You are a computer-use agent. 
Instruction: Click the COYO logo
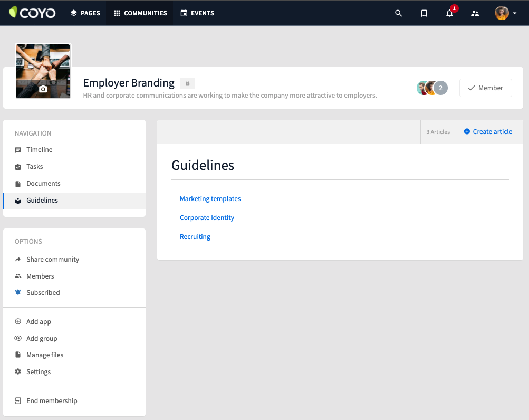(32, 13)
